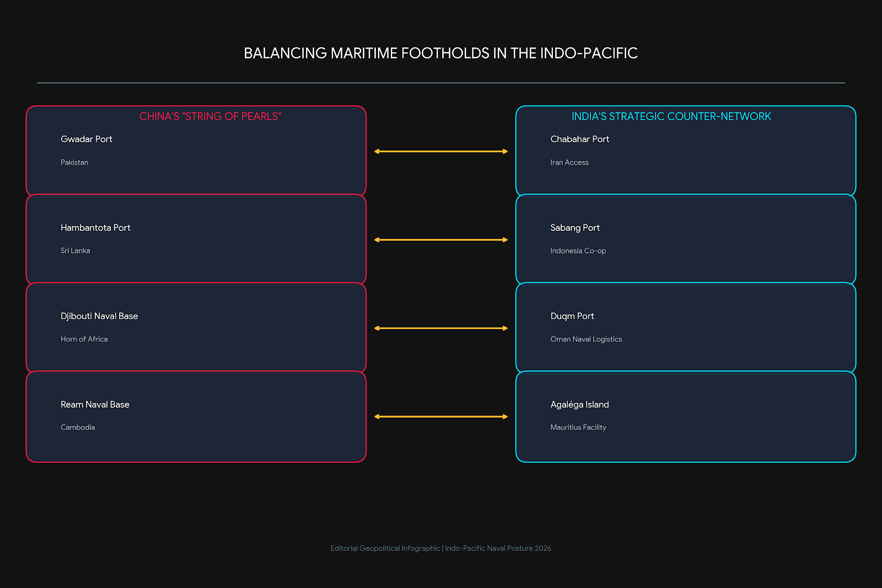This screenshot has width=882, height=588.
Task: Select the 'Ream Naval Base' label
Action: click(x=95, y=404)
